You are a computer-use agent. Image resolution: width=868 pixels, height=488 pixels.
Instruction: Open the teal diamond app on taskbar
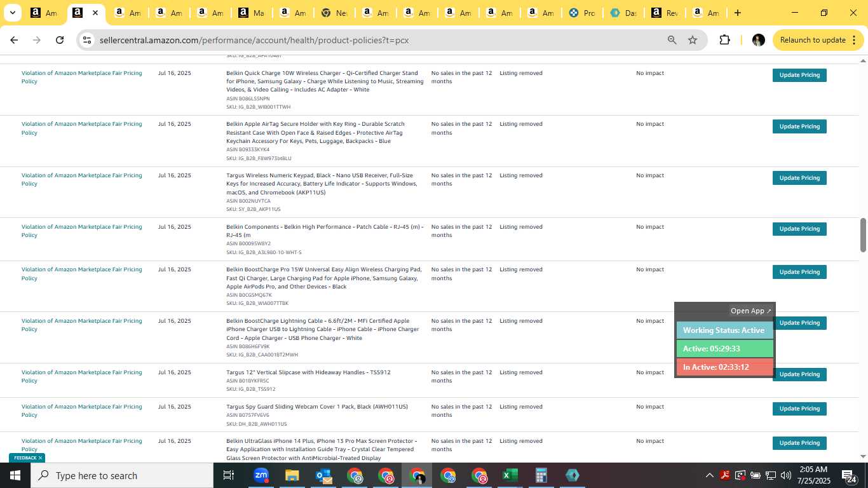[572, 475]
